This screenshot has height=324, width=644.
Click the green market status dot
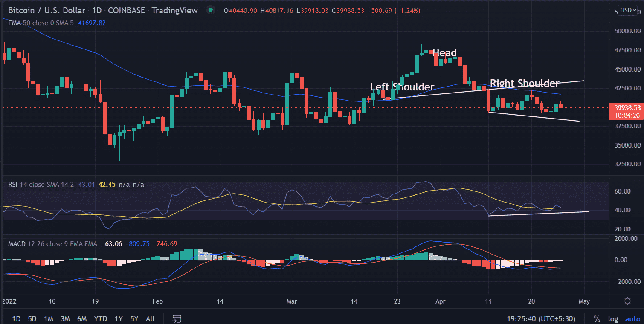209,10
